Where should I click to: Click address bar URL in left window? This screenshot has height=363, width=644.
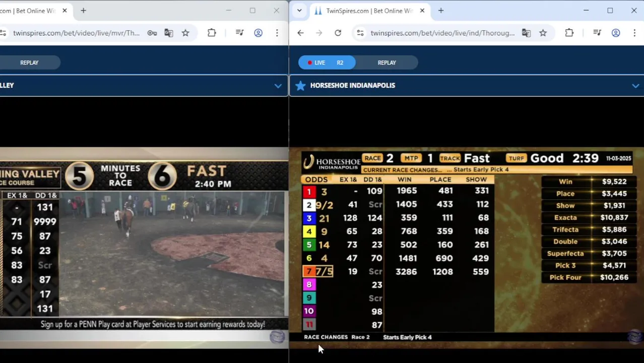[76, 33]
